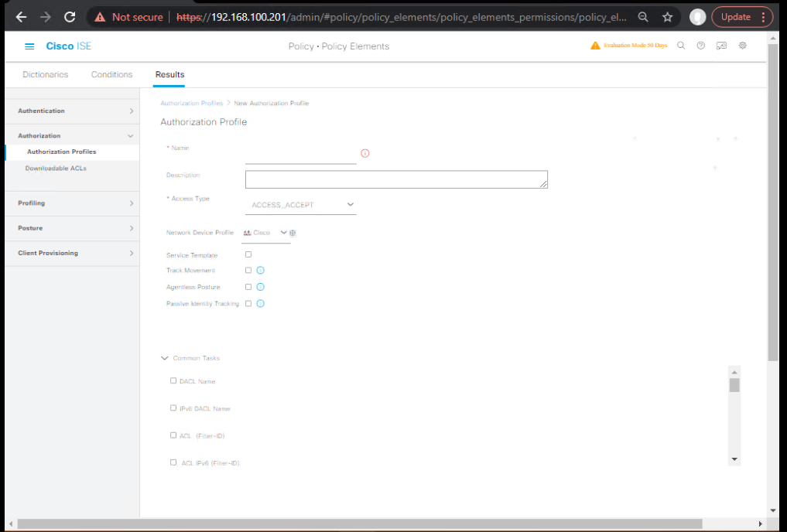Enable the Passive Identity Tracking checkbox

248,303
